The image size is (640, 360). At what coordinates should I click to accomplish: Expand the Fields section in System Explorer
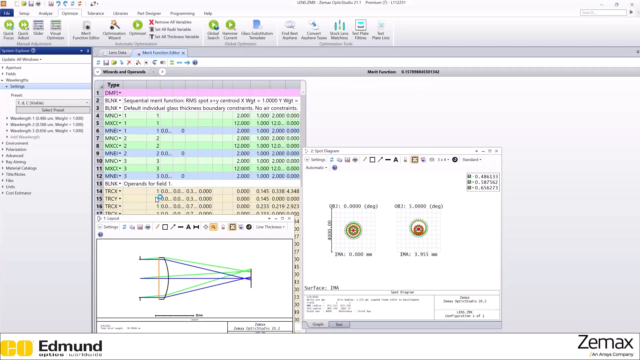click(x=3, y=74)
